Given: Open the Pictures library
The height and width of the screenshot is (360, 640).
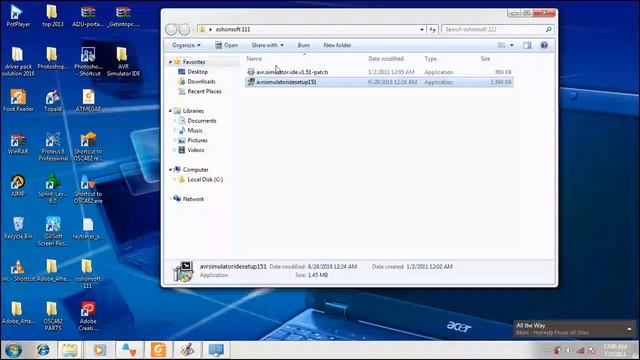Looking at the screenshot, I should (x=197, y=140).
